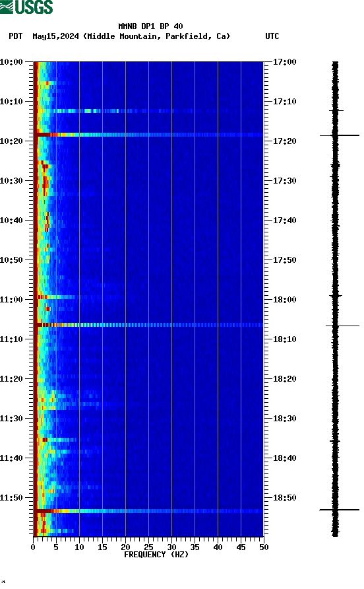Click the 18:20 UTC time label
This screenshot has height=589, width=364.
click(284, 379)
